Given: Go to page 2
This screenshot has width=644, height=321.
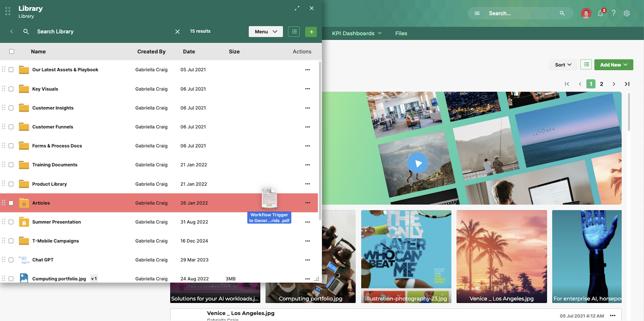Looking at the screenshot, I should [x=602, y=84].
